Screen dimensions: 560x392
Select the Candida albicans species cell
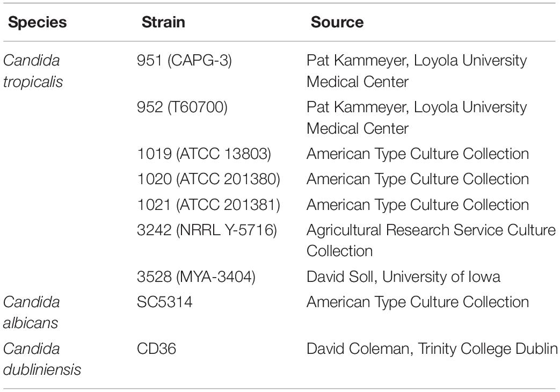coord(31,313)
